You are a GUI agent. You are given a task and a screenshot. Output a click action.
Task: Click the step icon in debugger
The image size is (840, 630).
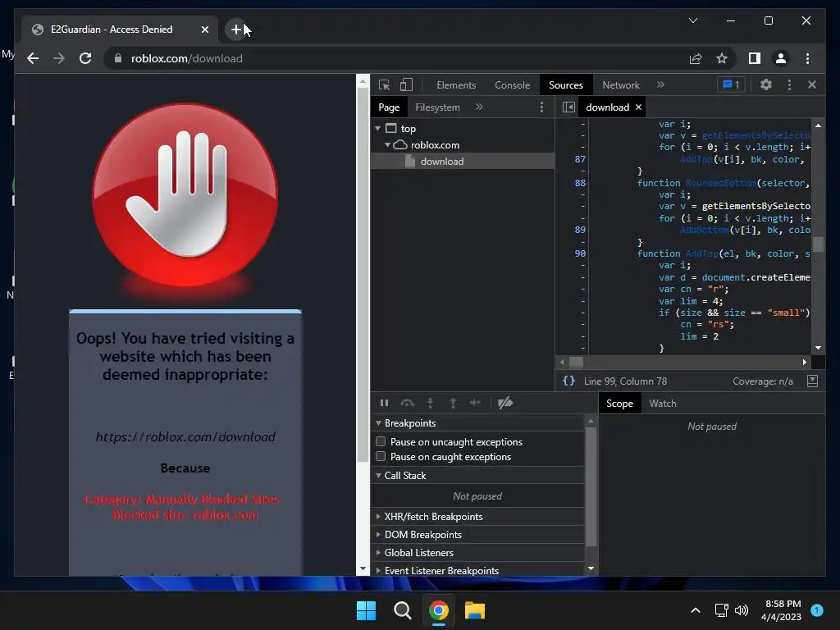tap(475, 403)
